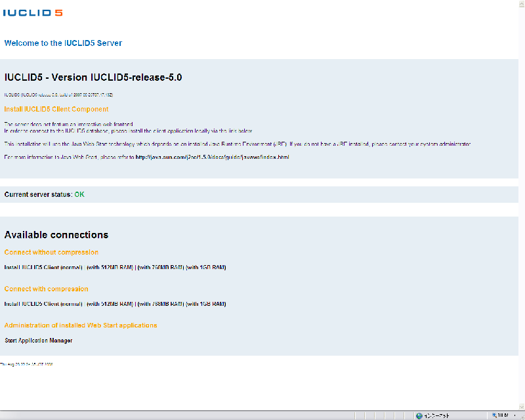The height and width of the screenshot is (420, 525).
Task: Install 768MB RAM client without compression
Action: pos(161,267)
